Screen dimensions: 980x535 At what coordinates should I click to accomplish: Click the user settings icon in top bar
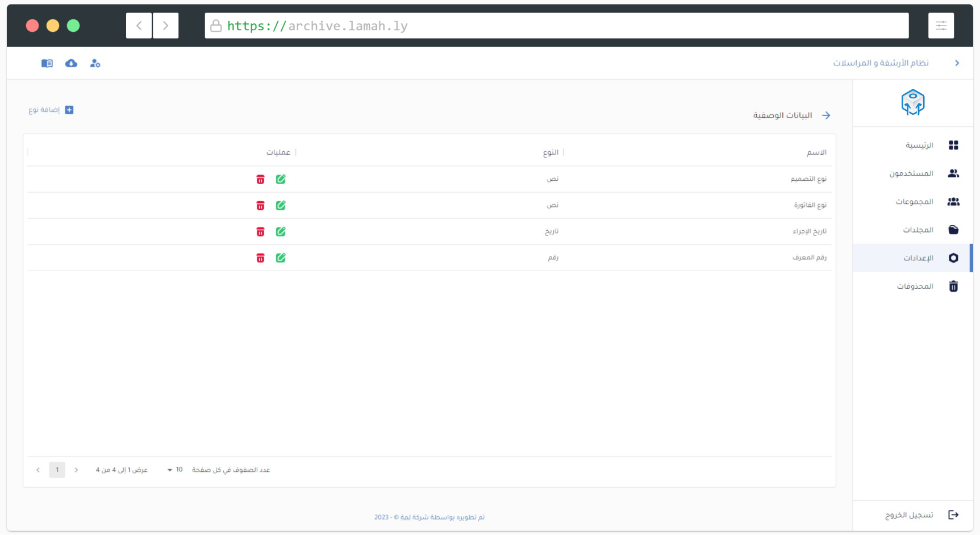[95, 63]
